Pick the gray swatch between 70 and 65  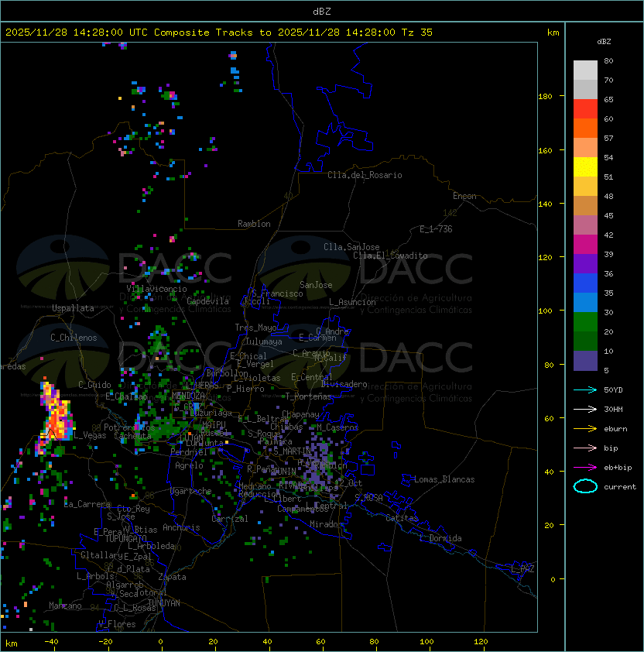click(x=585, y=89)
